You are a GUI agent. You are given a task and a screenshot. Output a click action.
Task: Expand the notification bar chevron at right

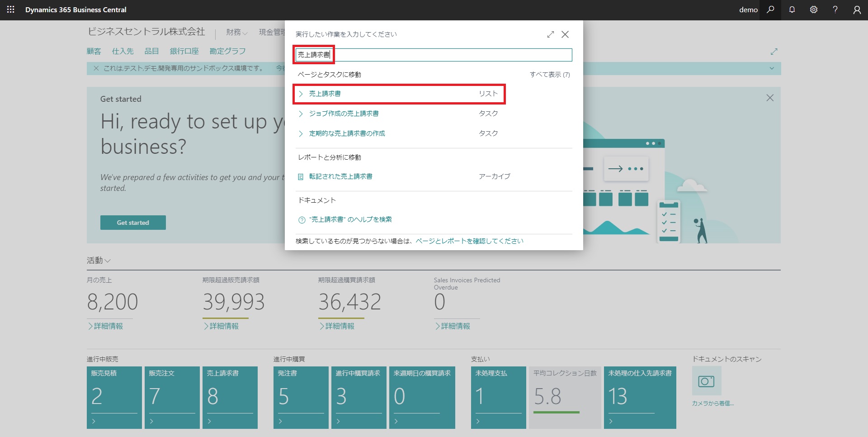[772, 68]
